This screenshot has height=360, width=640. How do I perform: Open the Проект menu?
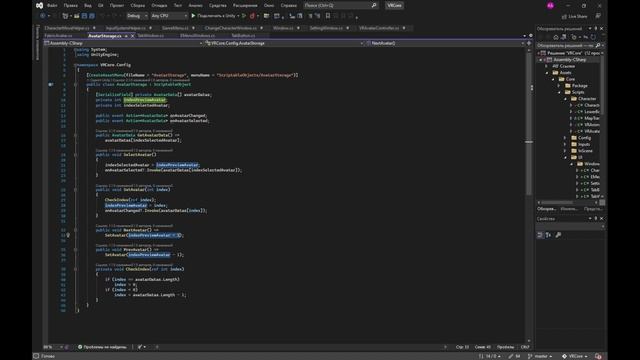click(x=117, y=6)
